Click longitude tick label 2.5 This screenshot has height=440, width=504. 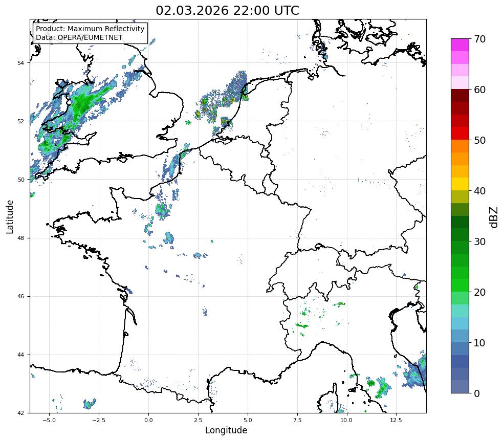tap(198, 420)
